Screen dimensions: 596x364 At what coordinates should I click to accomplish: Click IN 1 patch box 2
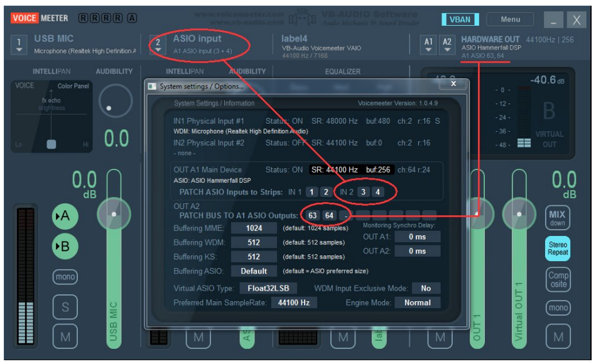pyautogui.click(x=326, y=192)
